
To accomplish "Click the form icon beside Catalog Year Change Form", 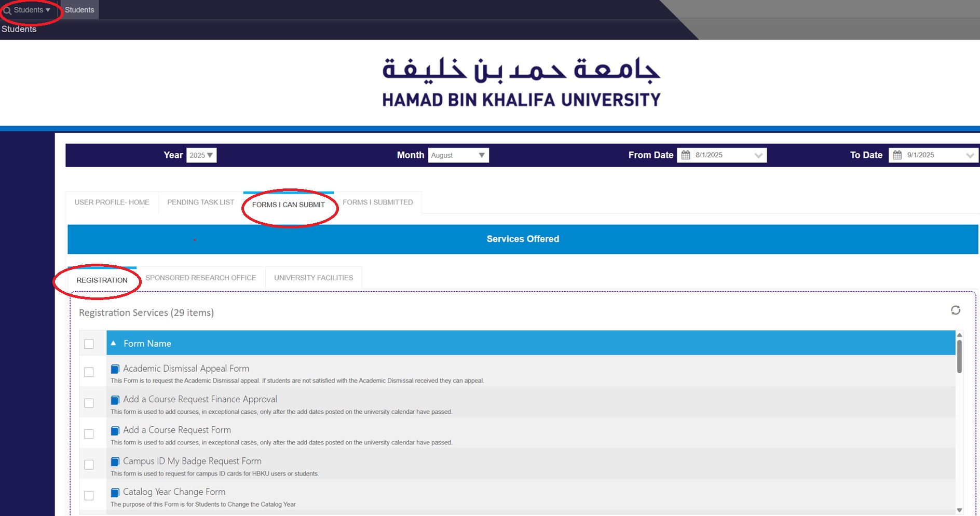I will pyautogui.click(x=115, y=492).
